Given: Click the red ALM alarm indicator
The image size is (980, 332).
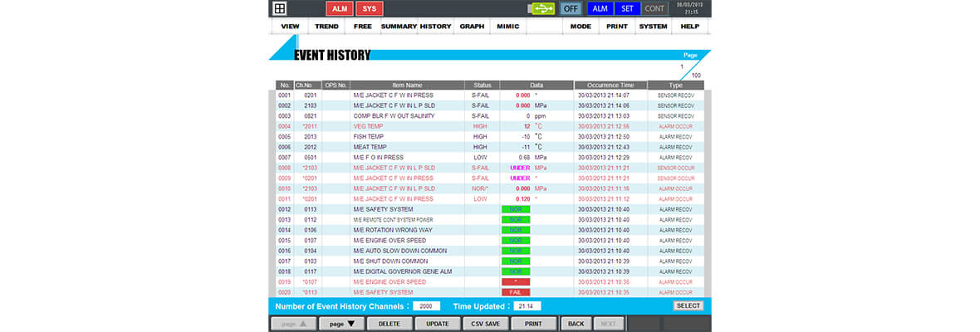Looking at the screenshot, I should (338, 9).
